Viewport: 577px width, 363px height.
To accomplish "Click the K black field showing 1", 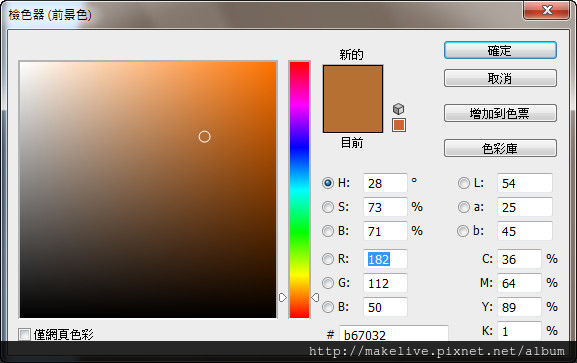I will [519, 331].
